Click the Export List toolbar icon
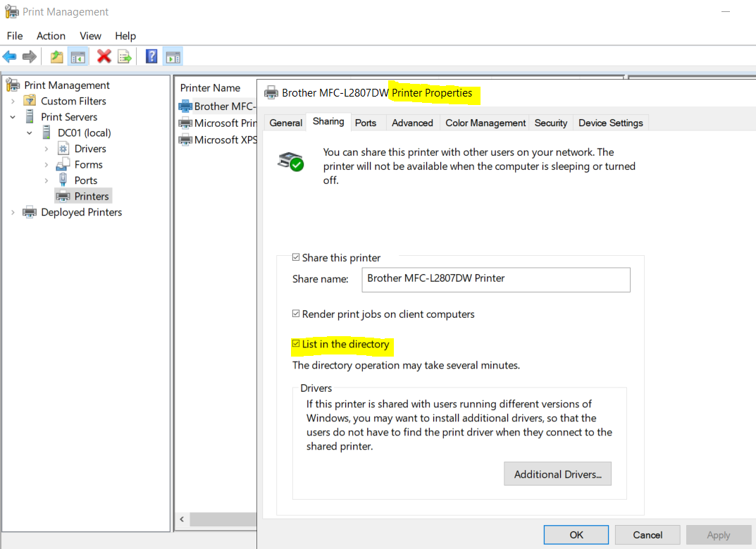 tap(125, 57)
